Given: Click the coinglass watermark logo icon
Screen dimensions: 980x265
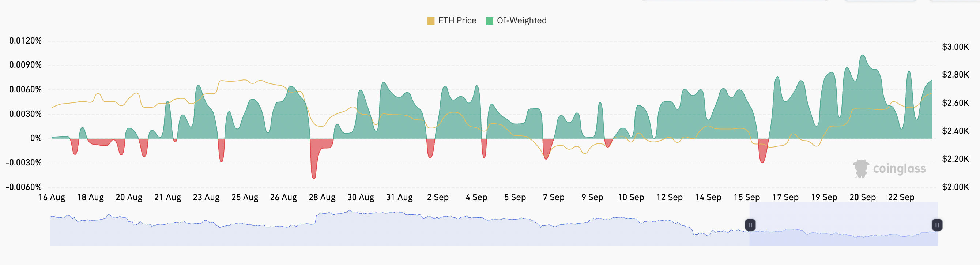Looking at the screenshot, I should coord(860,168).
